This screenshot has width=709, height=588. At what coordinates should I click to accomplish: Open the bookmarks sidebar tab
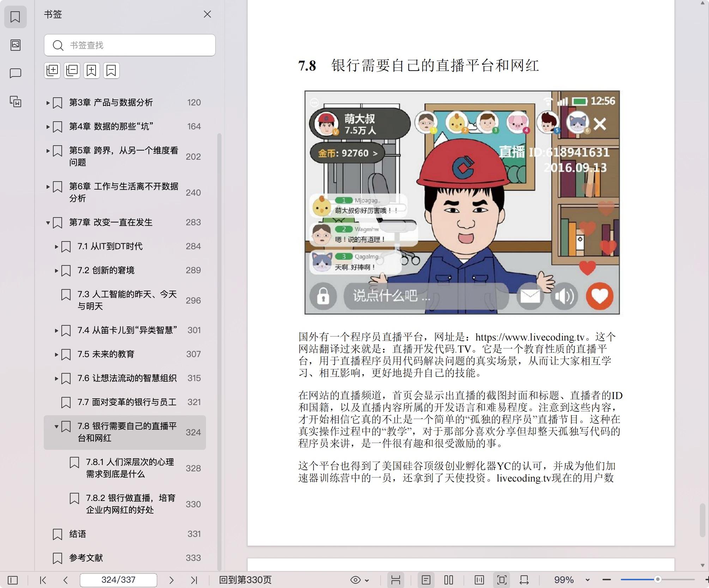pyautogui.click(x=15, y=17)
